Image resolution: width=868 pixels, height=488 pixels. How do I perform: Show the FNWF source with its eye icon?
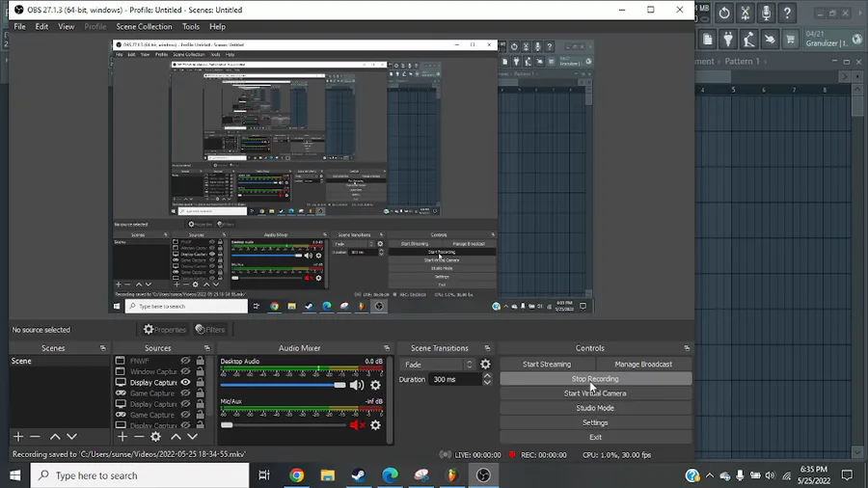pyautogui.click(x=185, y=361)
